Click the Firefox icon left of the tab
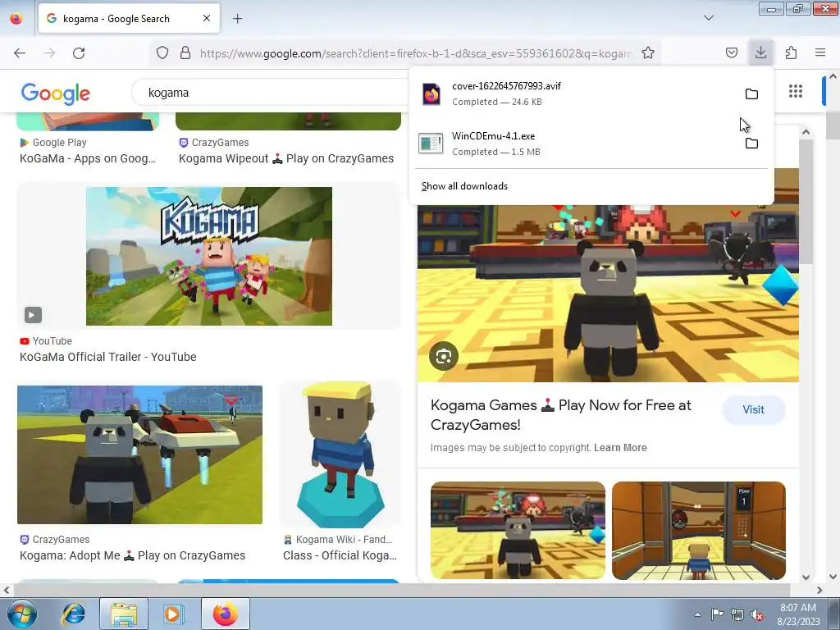Image resolution: width=840 pixels, height=630 pixels. click(16, 19)
